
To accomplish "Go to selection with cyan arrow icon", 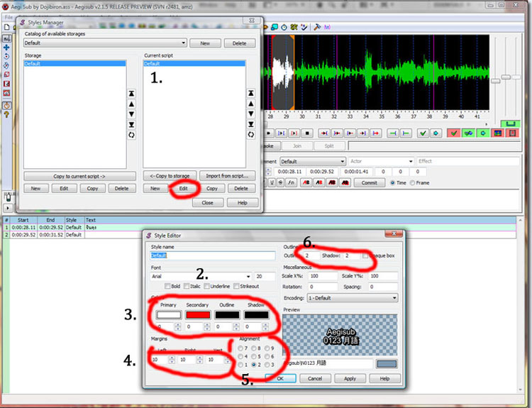I will point(436,133).
